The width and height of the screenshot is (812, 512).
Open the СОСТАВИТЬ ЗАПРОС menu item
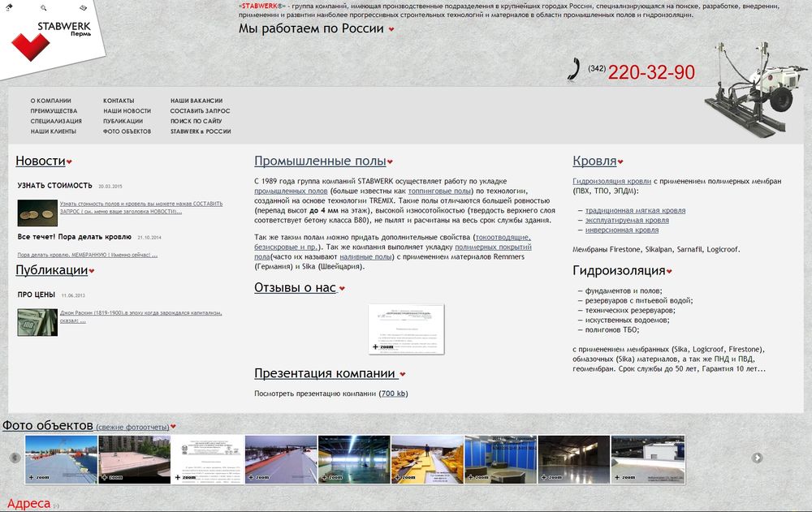tap(200, 111)
